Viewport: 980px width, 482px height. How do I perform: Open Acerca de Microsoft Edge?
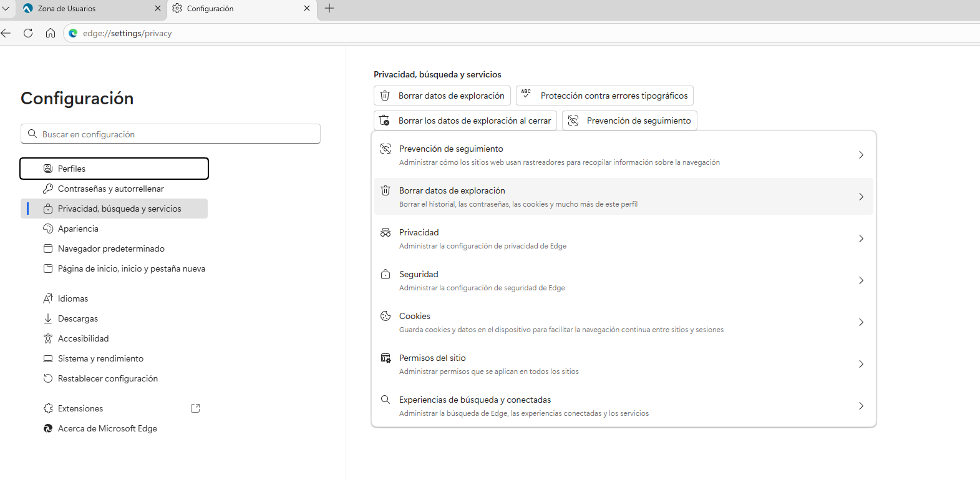[114, 428]
